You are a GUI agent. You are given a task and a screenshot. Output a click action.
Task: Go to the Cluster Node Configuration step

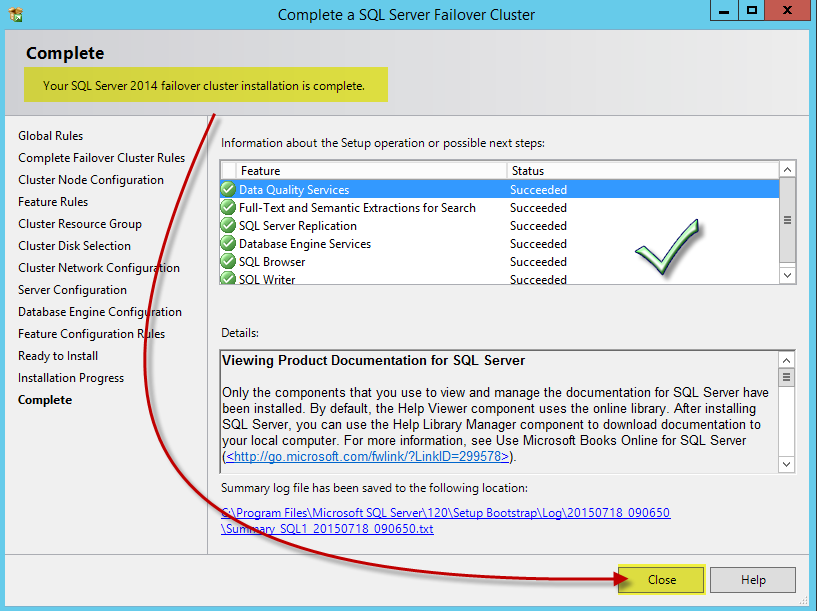pos(91,180)
